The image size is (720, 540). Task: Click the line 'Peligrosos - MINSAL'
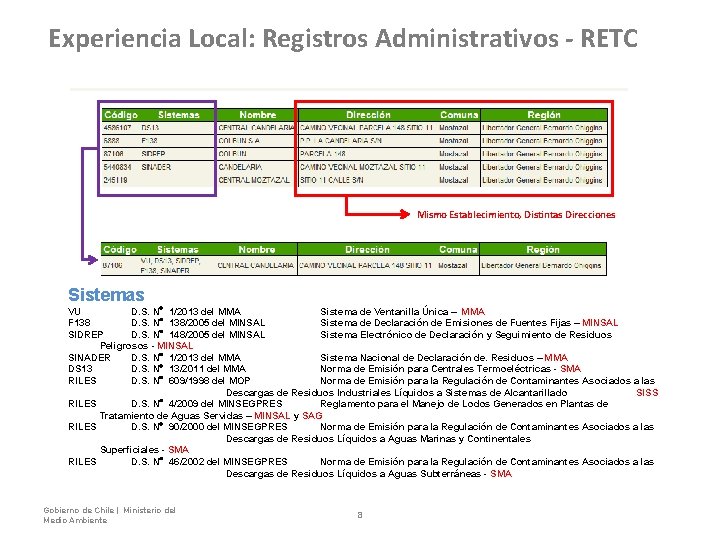[x=146, y=346]
